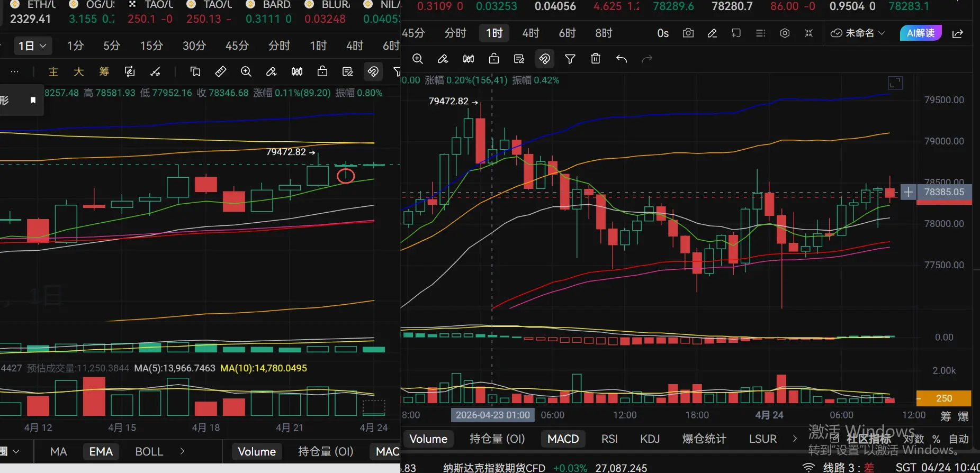Screen dimensions: 980x473
Task: Click the edit pencil icon in top toolbar
Action: click(712, 33)
